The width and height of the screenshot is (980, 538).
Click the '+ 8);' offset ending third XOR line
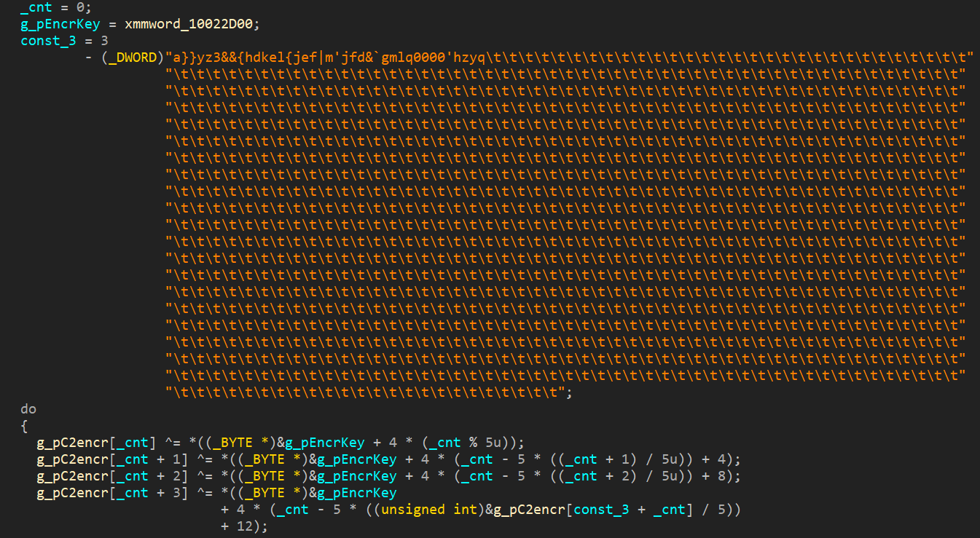[720, 476]
